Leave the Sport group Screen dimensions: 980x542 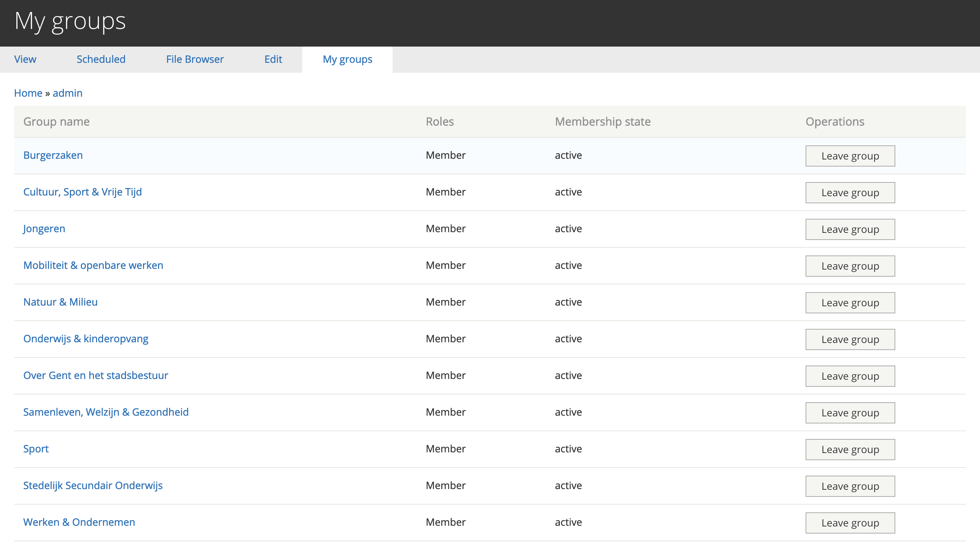click(x=850, y=449)
